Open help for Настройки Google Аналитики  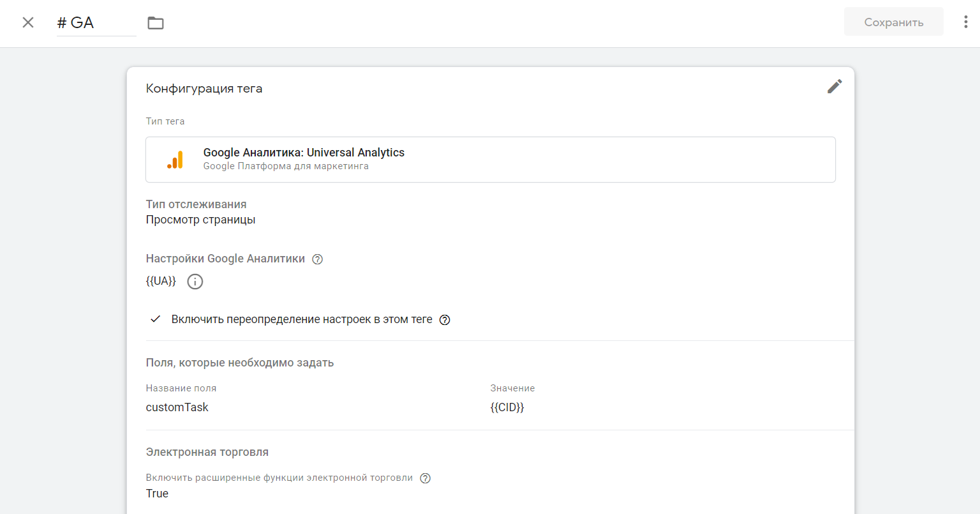[x=317, y=259]
